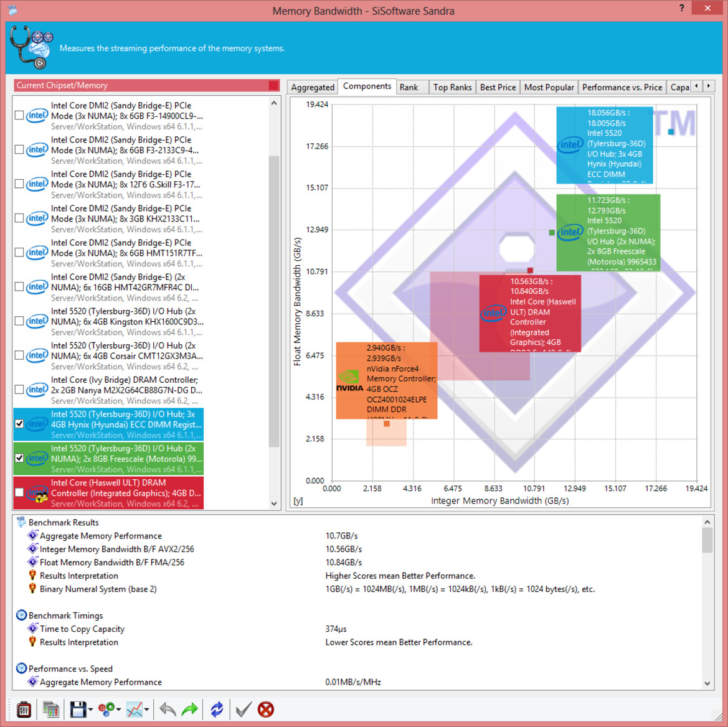Open the gears engine dropdown arrow

(x=118, y=710)
